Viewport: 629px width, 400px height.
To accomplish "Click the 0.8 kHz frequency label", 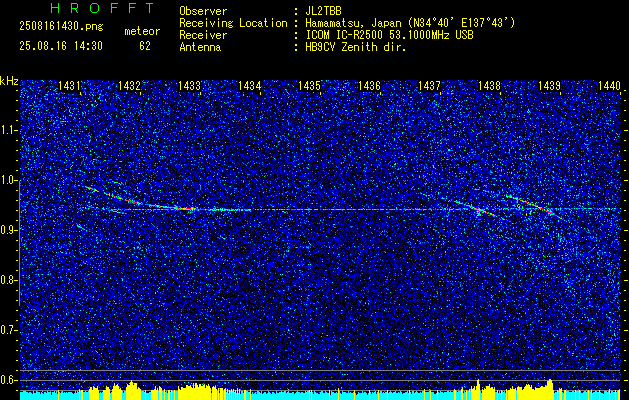I will click(x=8, y=280).
